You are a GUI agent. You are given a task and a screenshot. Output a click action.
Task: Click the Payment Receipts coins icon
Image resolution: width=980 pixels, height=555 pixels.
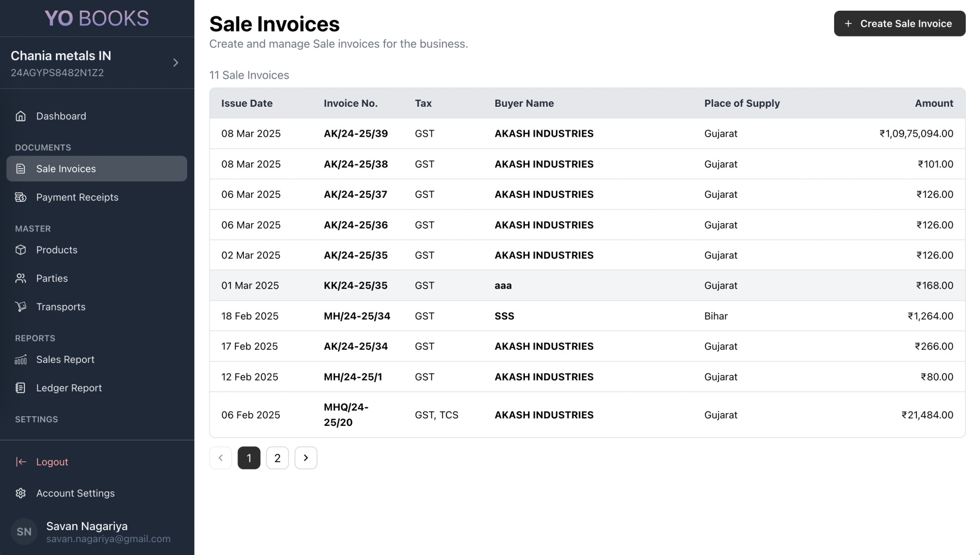(x=20, y=197)
